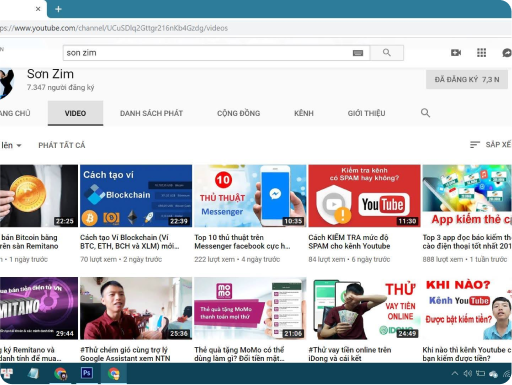Click '7.347 người đăng ký' subscriber count

click(60, 87)
